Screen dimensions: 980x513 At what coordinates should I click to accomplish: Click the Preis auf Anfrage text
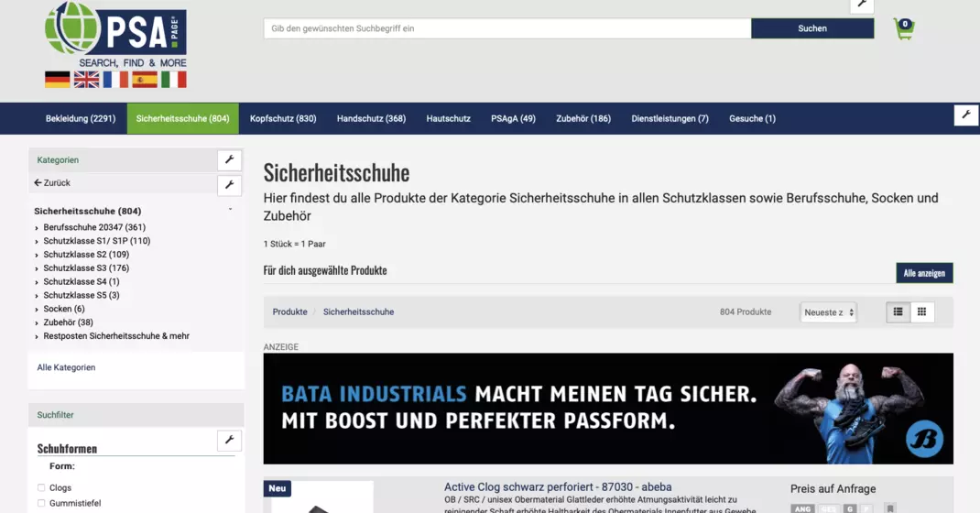pos(833,488)
